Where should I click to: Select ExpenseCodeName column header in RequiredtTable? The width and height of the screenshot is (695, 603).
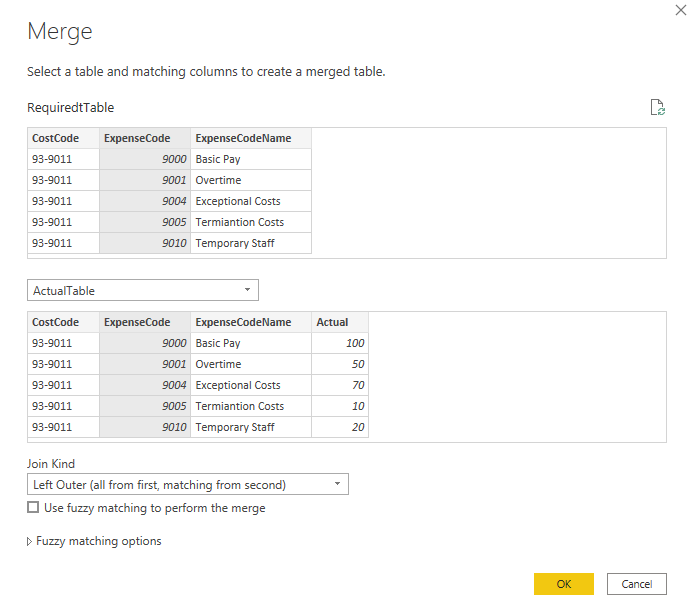[x=251, y=138]
